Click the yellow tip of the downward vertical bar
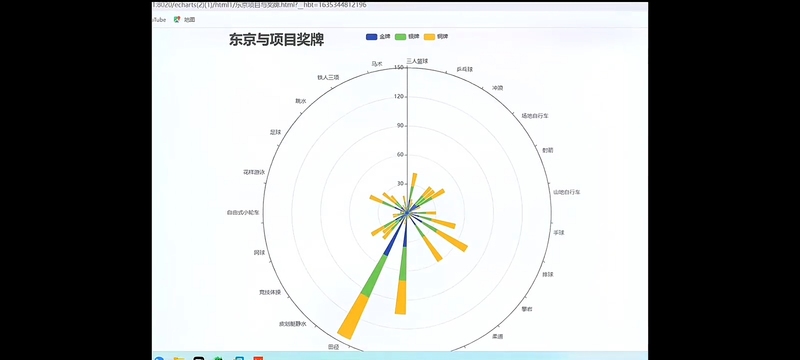 pyautogui.click(x=401, y=297)
